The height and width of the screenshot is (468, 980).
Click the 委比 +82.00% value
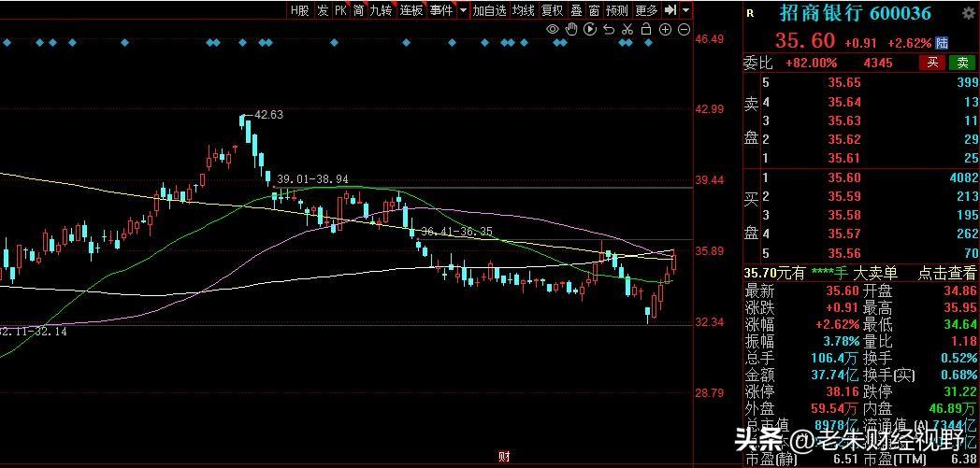tap(812, 63)
